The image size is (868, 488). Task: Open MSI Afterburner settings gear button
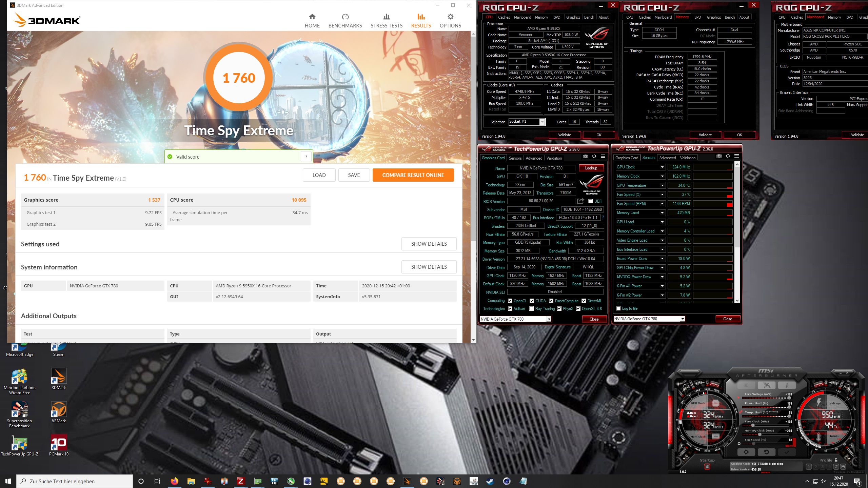[746, 452]
